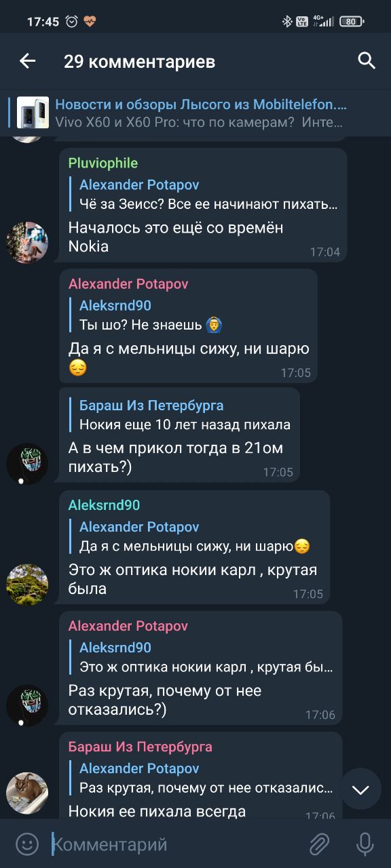Open the Vivo X60 post thumbnail
The image size is (391, 868).
click(x=33, y=113)
